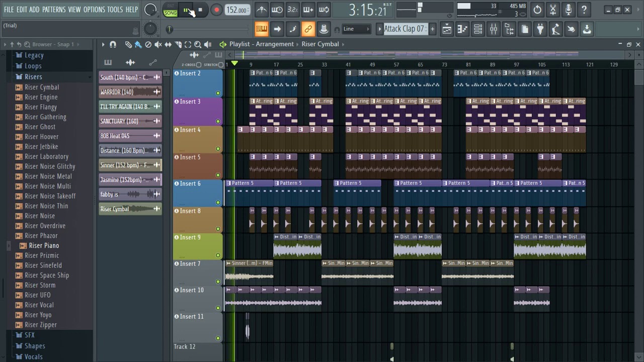Click the red record button
This screenshot has width=644, height=362.
[x=216, y=10]
